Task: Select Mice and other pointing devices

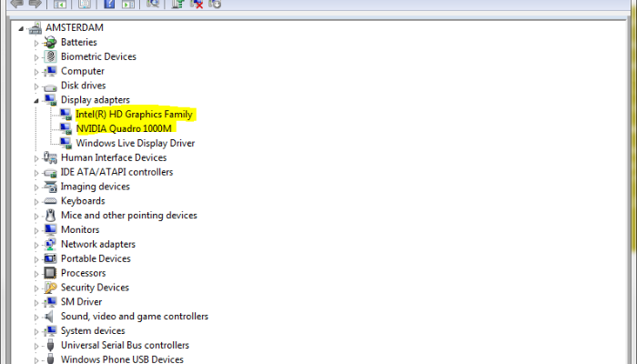Action: click(128, 216)
